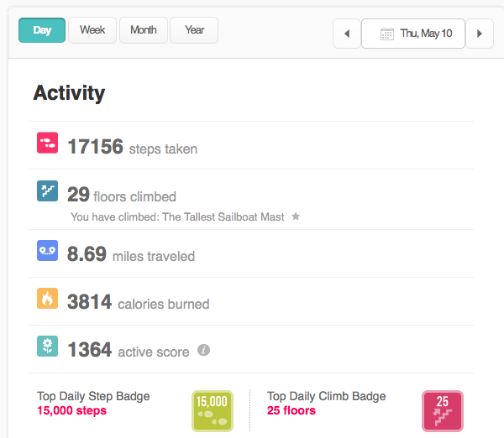Switch to the Week view tab
Viewport: 504px width, 438px height.
click(x=92, y=30)
